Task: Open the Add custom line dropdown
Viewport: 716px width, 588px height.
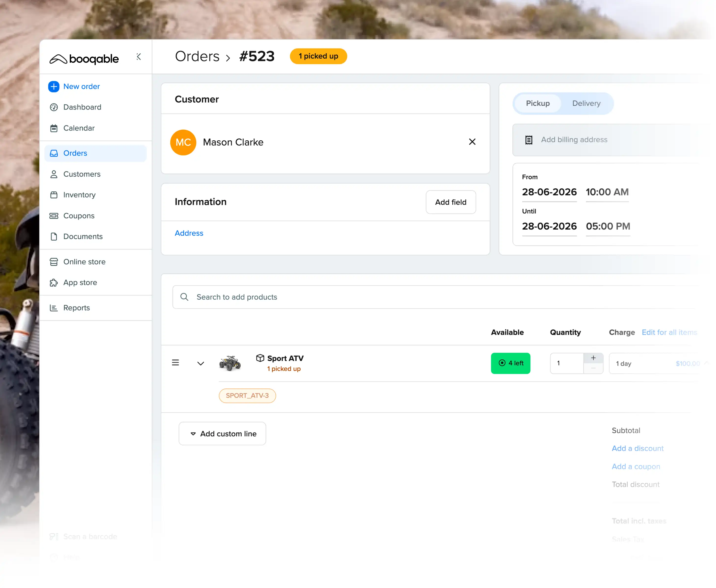Action: pos(222,434)
